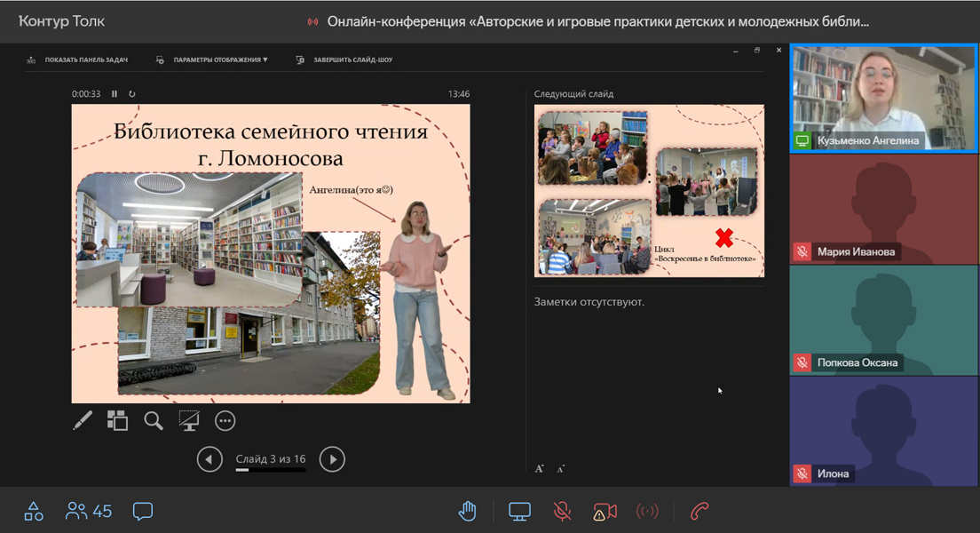The height and width of the screenshot is (533, 980).
Task: Go to the next slide arrow
Action: (332, 459)
